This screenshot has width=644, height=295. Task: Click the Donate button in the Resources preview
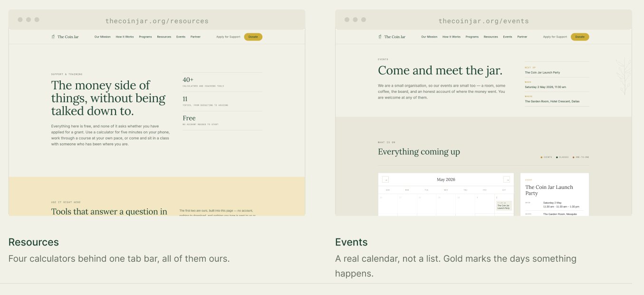click(253, 37)
